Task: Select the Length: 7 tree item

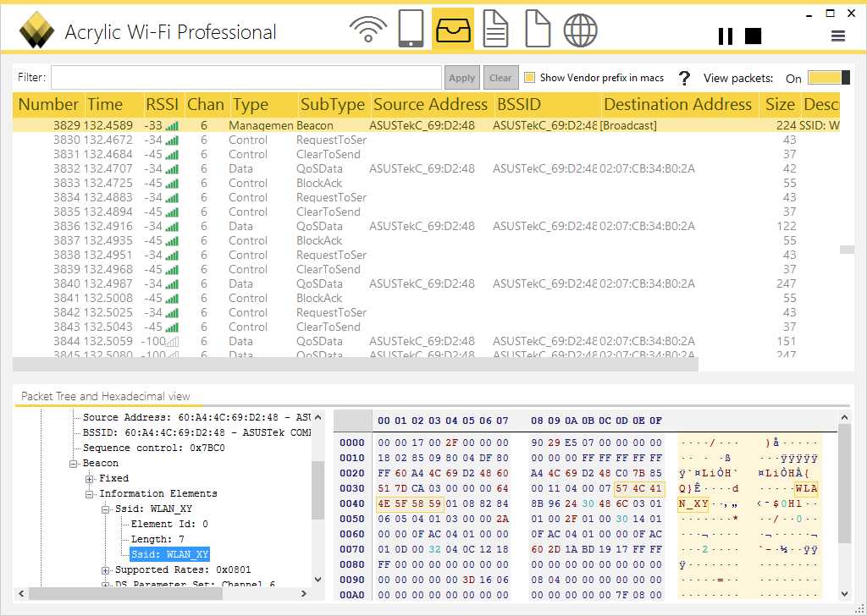Action: [x=157, y=539]
